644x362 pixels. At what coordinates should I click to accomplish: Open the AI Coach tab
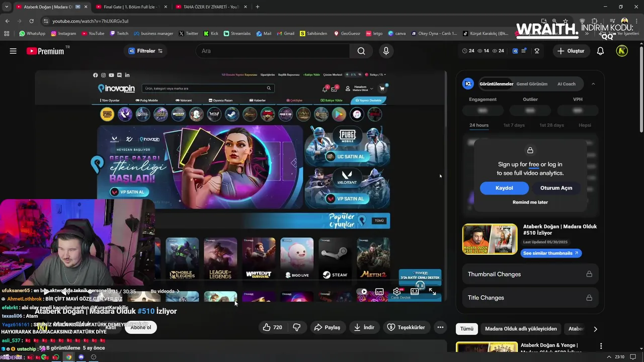[x=566, y=84]
